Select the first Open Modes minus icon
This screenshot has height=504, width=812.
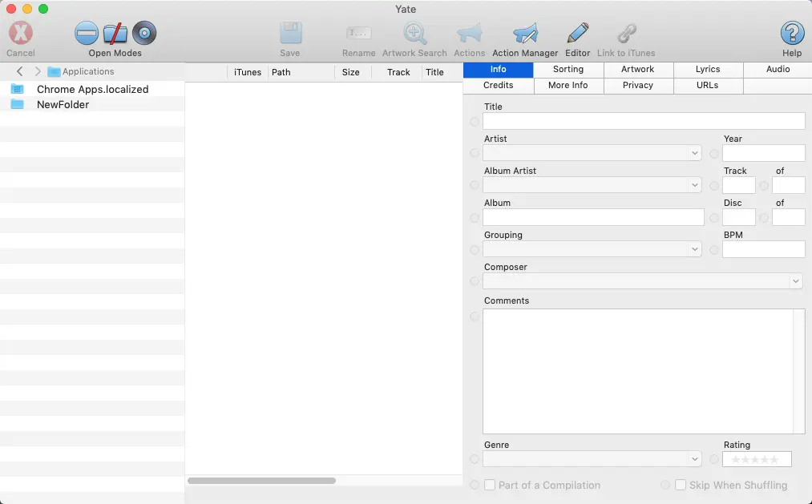click(x=86, y=33)
